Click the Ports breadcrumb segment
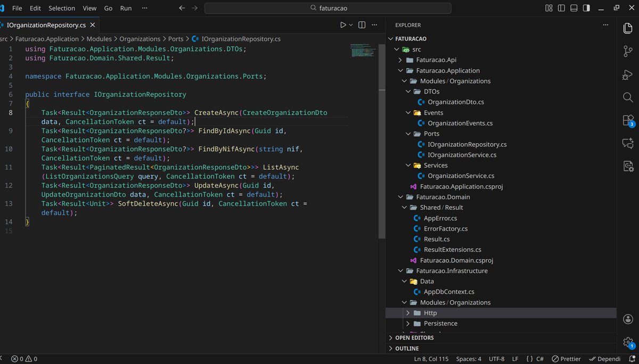 coord(176,39)
